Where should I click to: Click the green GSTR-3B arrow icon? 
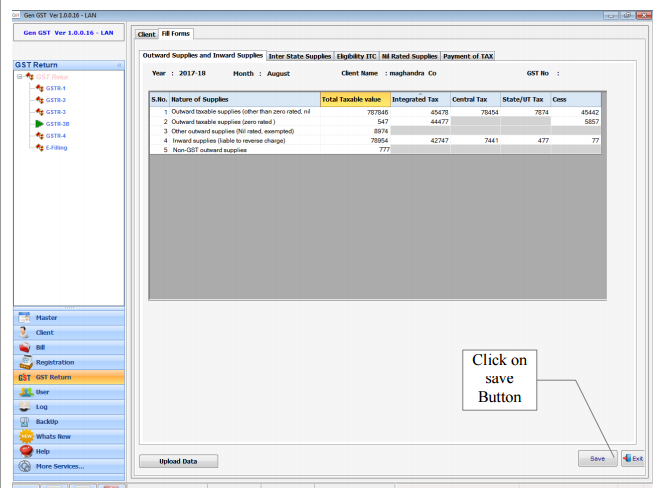coord(40,124)
